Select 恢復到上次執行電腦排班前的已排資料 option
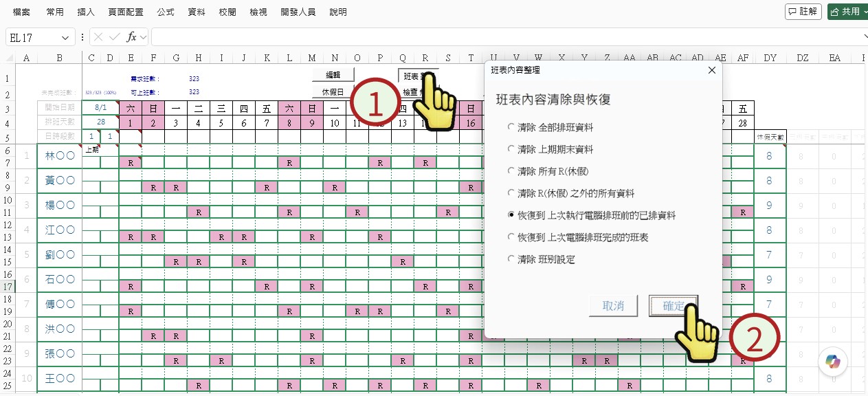This screenshot has width=868, height=396. (511, 215)
